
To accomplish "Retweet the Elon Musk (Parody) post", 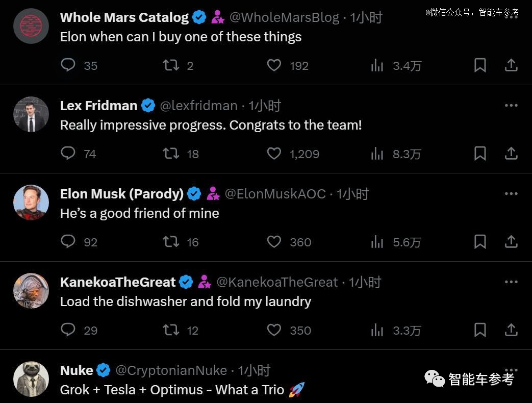I will [x=171, y=242].
